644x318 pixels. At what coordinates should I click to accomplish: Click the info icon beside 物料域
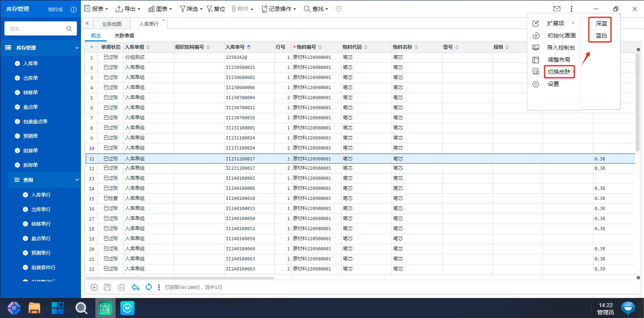point(73,10)
